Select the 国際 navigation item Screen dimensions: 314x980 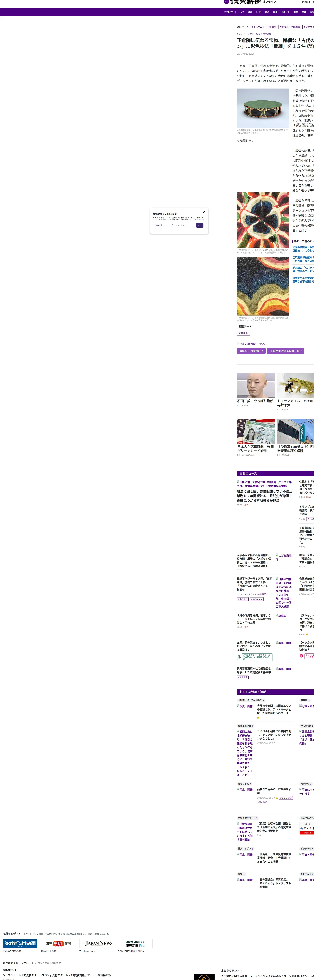[x=296, y=12]
